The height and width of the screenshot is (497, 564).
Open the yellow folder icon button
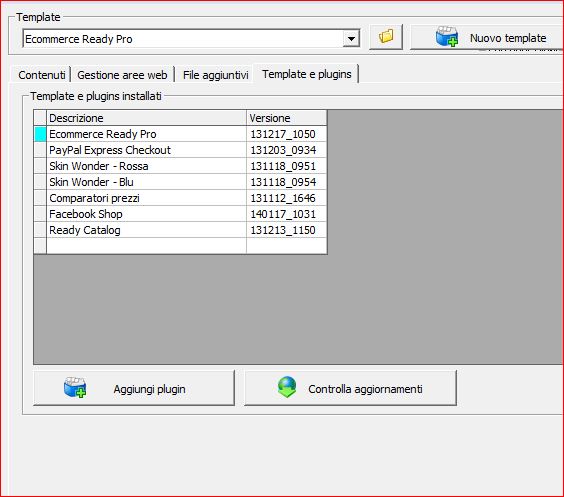[x=386, y=37]
